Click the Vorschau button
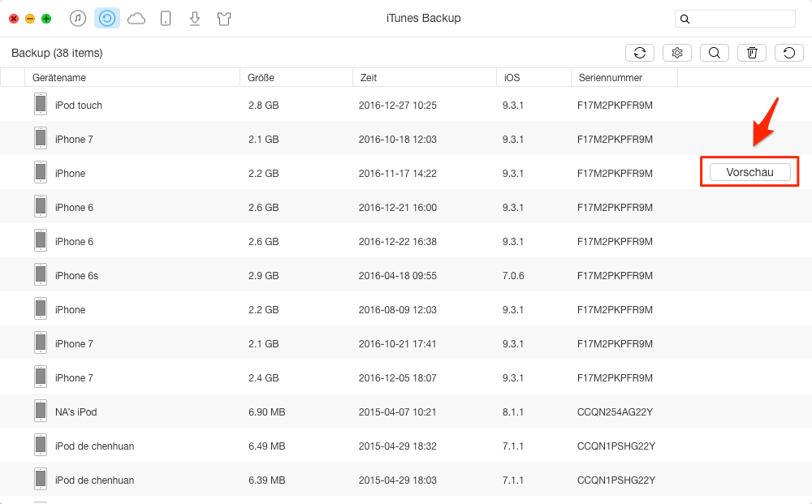This screenshot has width=812, height=504. [x=749, y=172]
